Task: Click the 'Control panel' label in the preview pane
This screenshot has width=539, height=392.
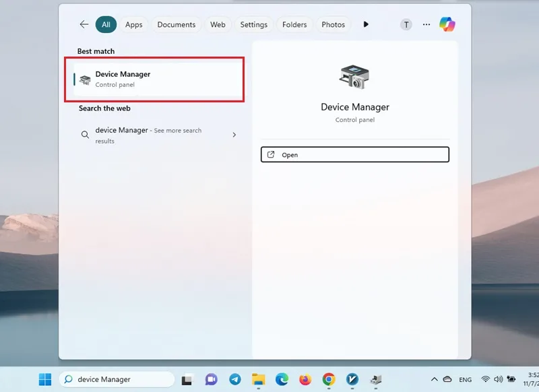Action: [355, 120]
